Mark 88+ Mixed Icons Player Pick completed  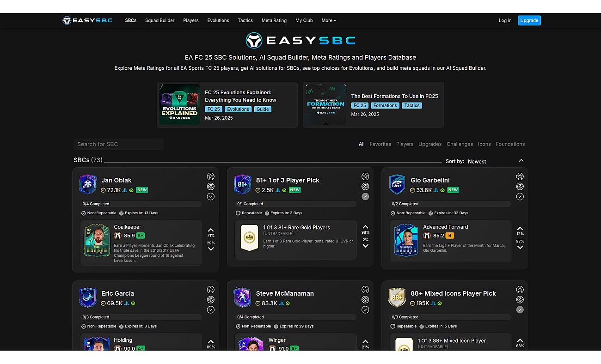520,310
